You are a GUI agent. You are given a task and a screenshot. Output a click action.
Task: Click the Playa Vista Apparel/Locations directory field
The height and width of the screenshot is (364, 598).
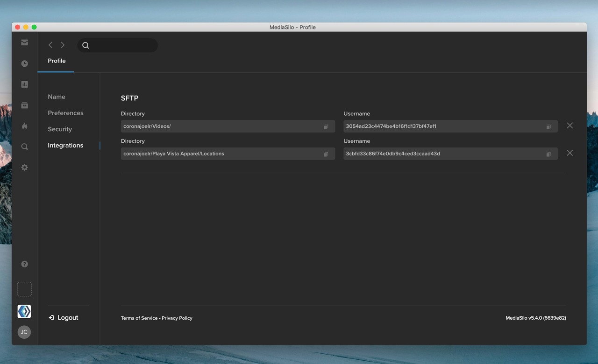pos(228,154)
